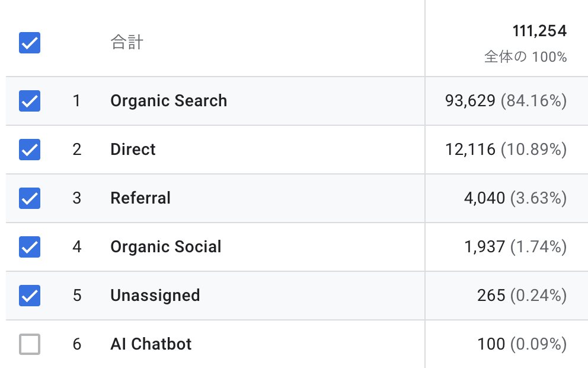Uncheck the Organic Search row checkbox
The height and width of the screenshot is (368, 588).
click(30, 101)
